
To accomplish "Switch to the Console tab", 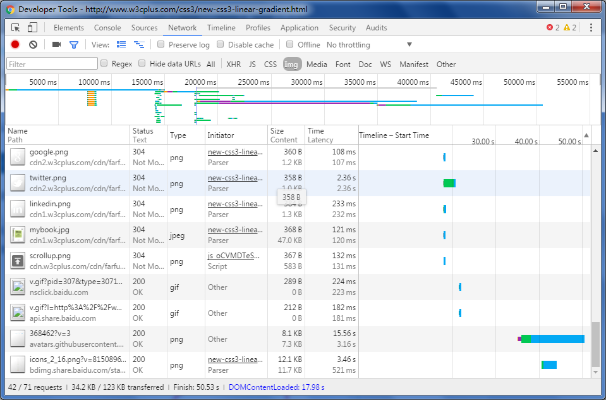I will tap(107, 28).
